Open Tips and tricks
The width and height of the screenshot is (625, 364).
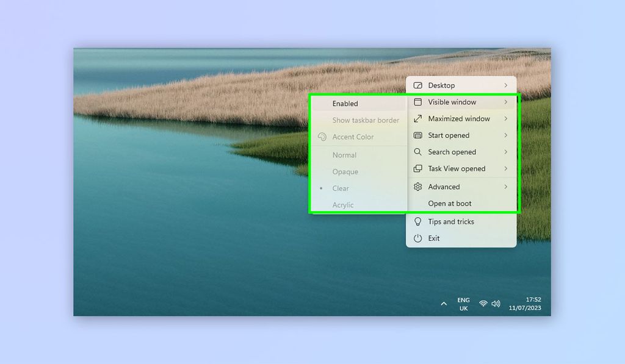pyautogui.click(x=452, y=221)
